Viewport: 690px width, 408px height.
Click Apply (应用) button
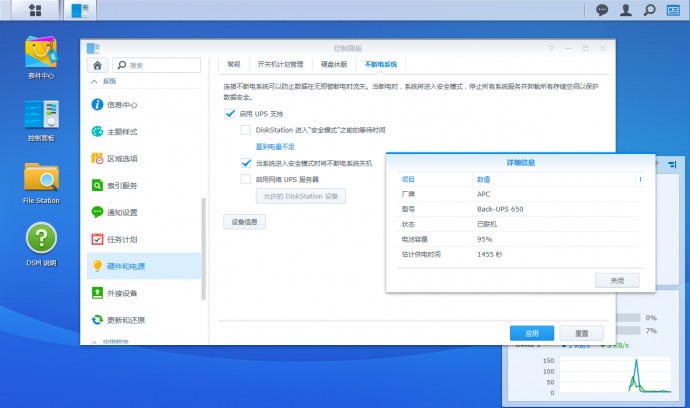[532, 333]
